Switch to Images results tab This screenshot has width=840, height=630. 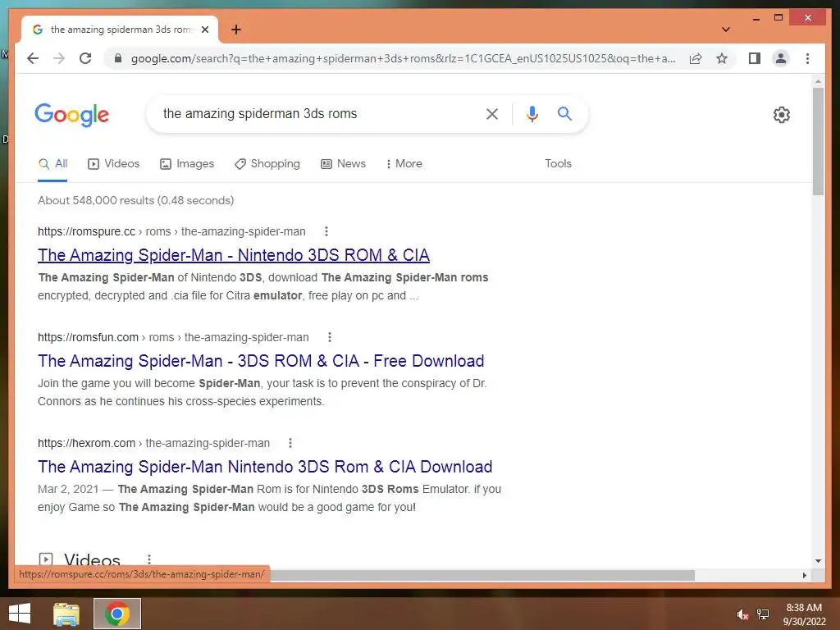(x=187, y=164)
